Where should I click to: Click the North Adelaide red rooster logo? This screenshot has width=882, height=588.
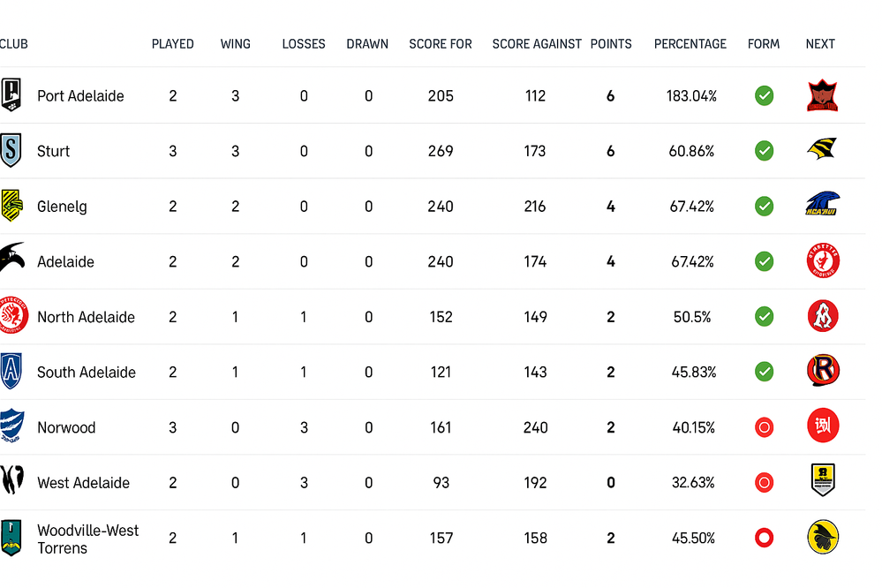pos(13,316)
